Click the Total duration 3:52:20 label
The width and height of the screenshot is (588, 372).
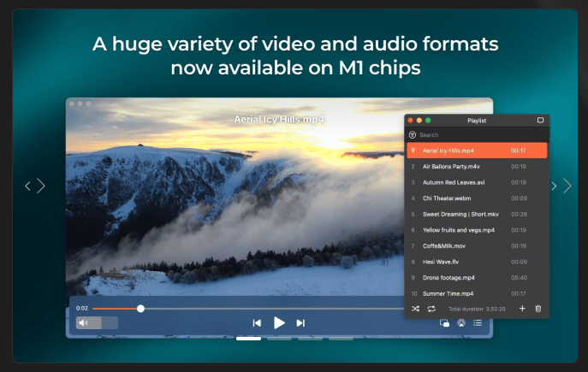(x=477, y=309)
